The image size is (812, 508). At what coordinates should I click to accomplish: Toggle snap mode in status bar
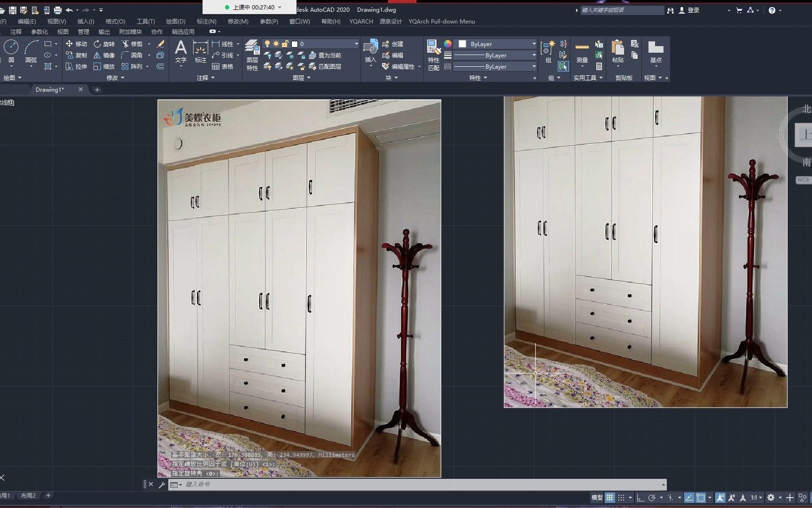621,497
